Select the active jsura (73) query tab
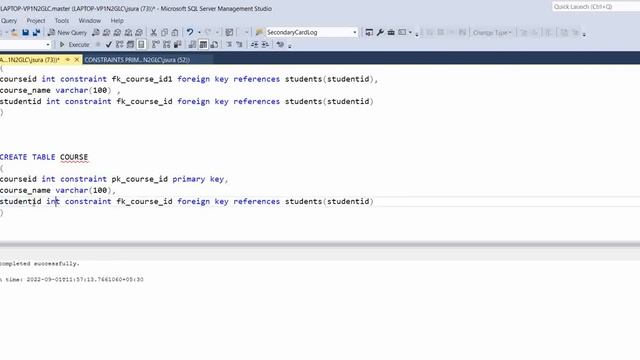This screenshot has width=640, height=360. [30, 60]
